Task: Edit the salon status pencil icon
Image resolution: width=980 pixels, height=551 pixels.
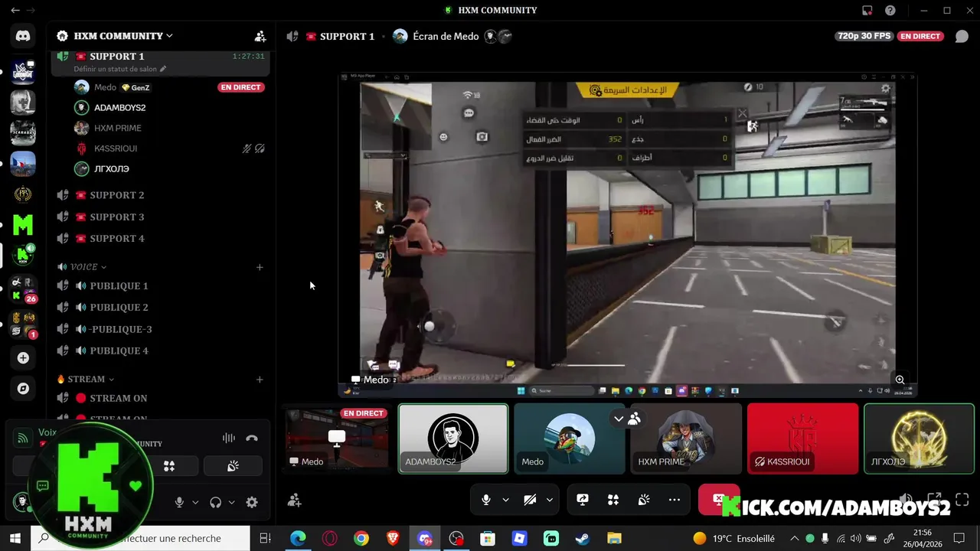Action: coord(163,69)
